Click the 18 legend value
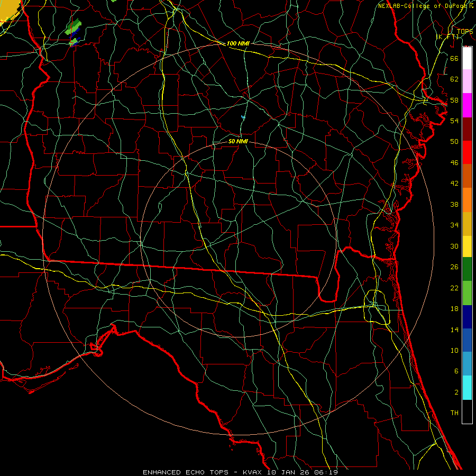476x476 pixels. [454, 309]
